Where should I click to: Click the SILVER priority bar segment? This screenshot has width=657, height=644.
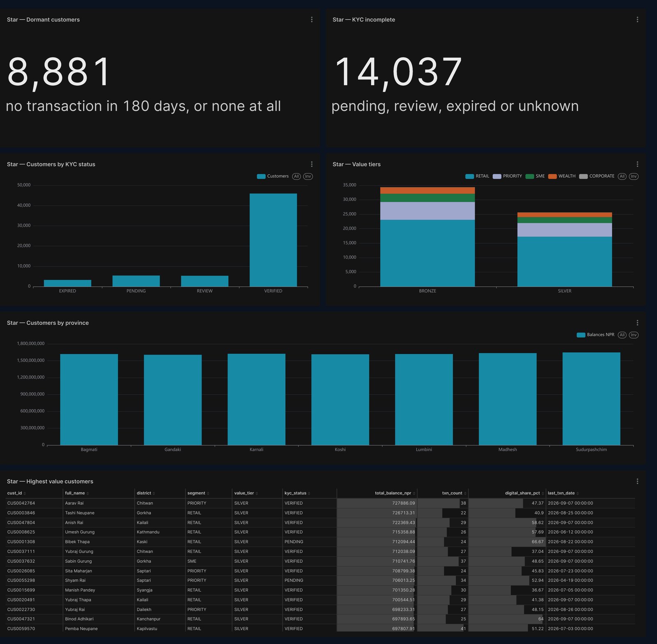pyautogui.click(x=565, y=230)
